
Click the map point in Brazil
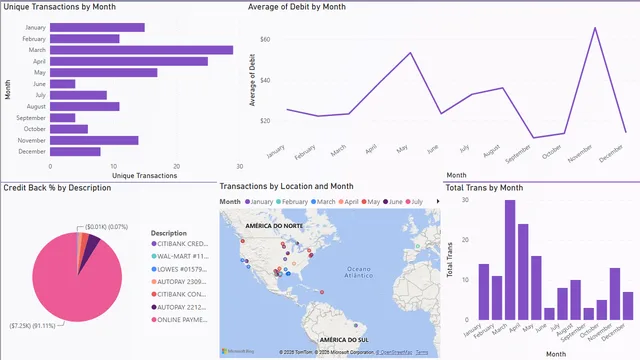point(356,325)
